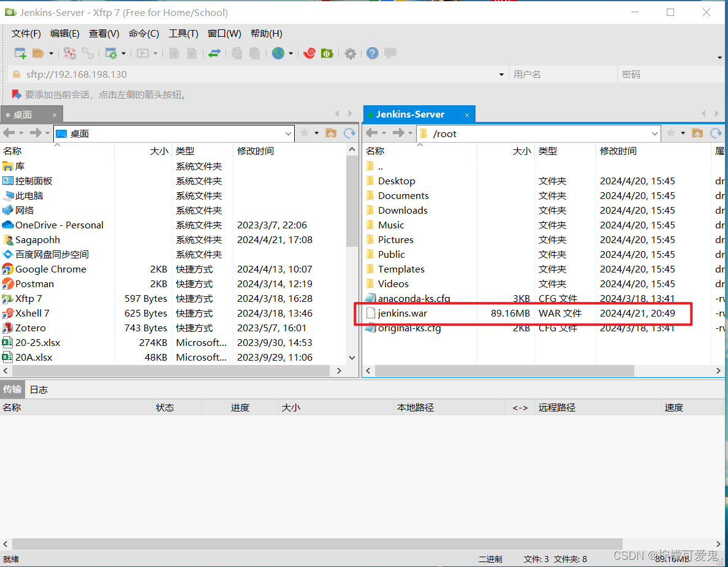Screen dimensions: 728x567
Task: Click local pane vertical scrollbar down arrow
Action: click(x=352, y=358)
